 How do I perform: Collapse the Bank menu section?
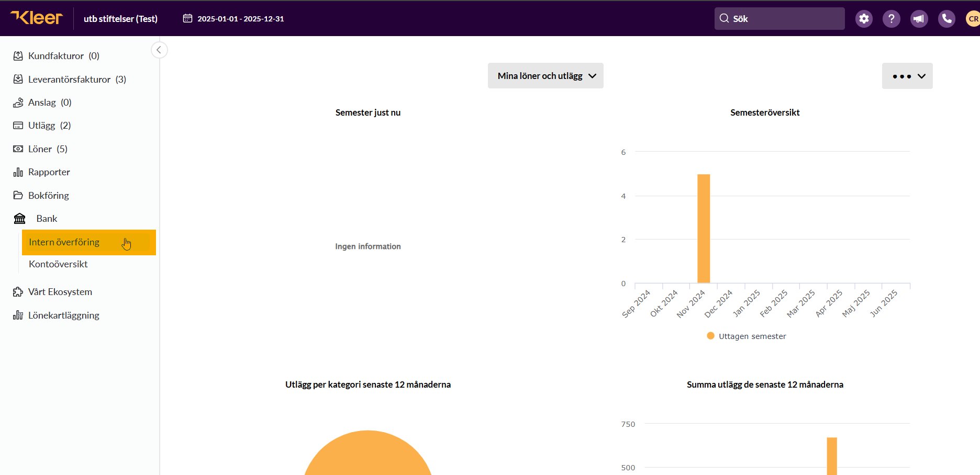[47, 219]
